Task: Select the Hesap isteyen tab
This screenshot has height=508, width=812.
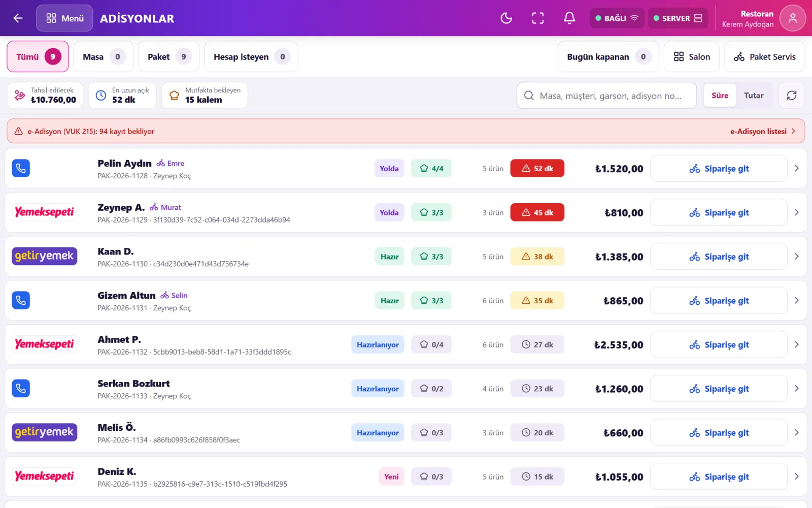Action: click(x=251, y=57)
